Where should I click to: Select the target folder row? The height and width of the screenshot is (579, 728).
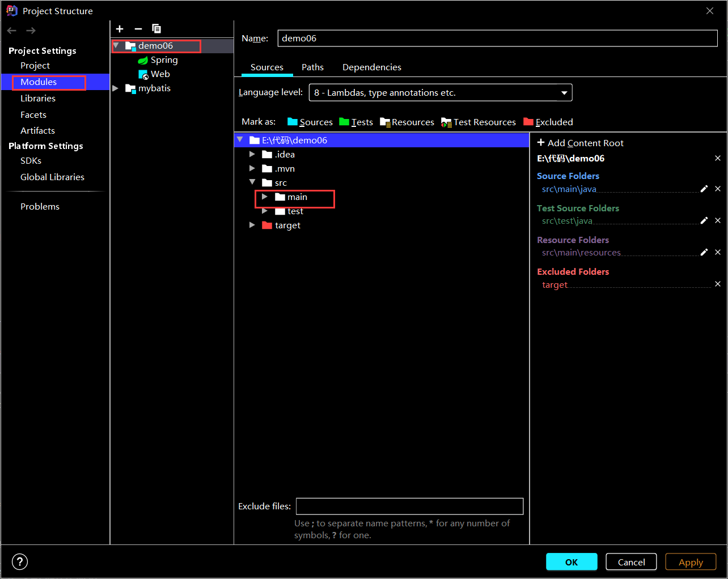click(x=382, y=225)
